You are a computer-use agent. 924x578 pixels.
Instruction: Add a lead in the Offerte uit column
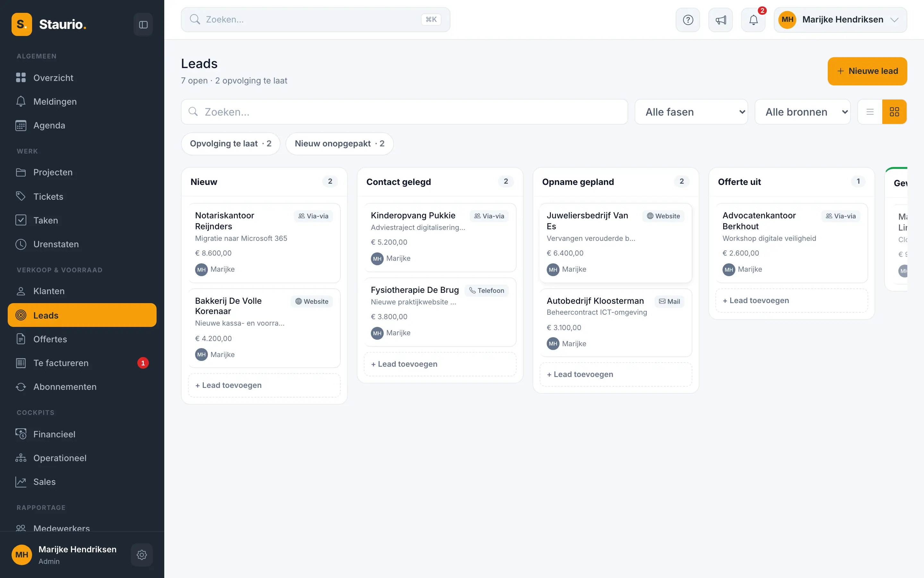(x=791, y=301)
